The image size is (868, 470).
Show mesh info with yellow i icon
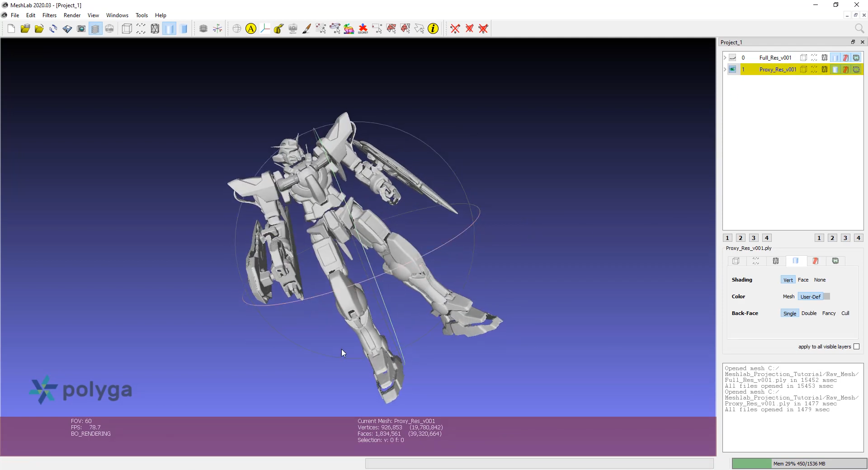433,29
